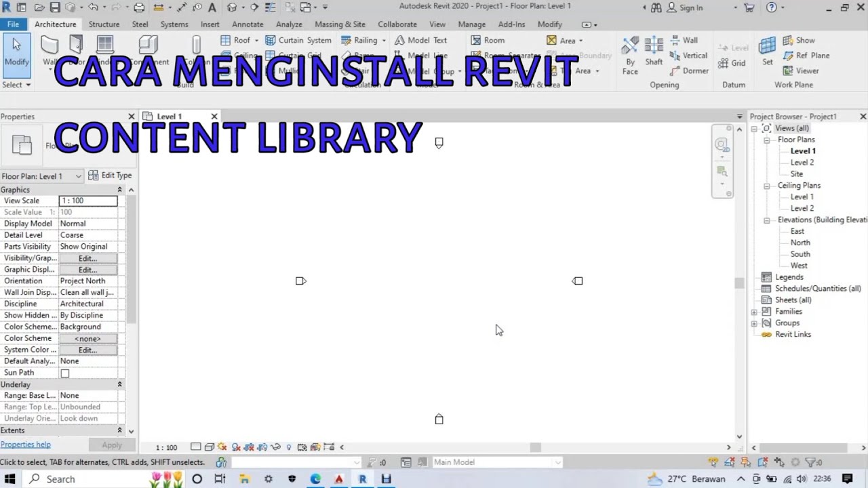868x488 pixels.
Task: Show the work plane
Action: 798,40
